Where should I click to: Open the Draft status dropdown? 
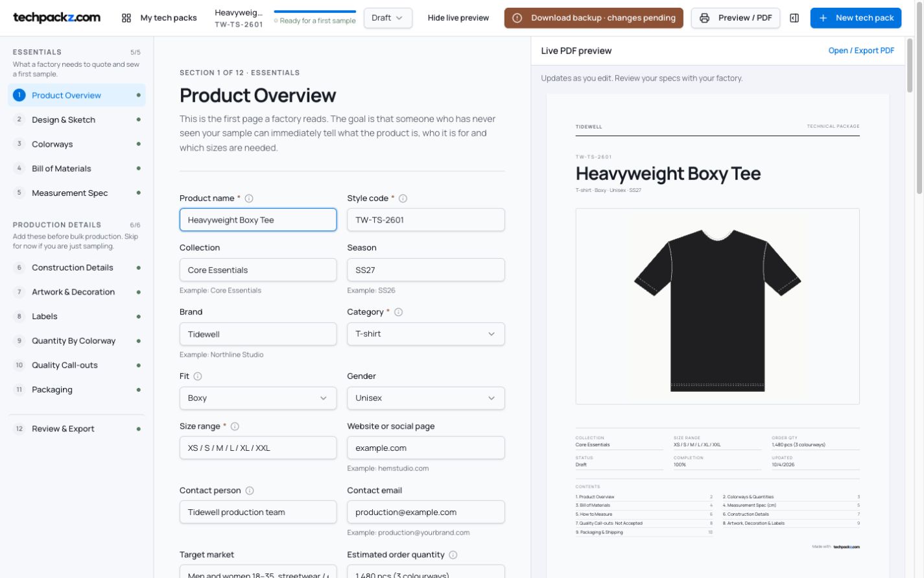[x=388, y=18]
